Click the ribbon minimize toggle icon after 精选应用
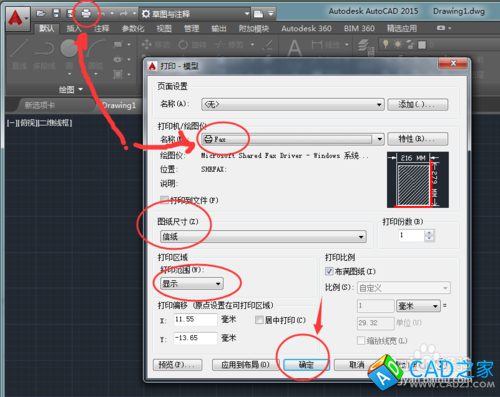Screen dimensions: 500x397 [x=441, y=28]
